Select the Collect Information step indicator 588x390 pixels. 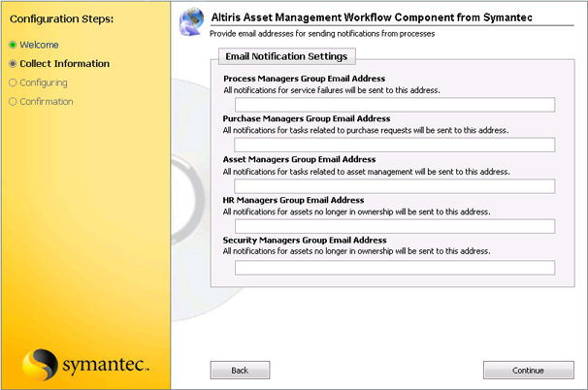(x=13, y=63)
